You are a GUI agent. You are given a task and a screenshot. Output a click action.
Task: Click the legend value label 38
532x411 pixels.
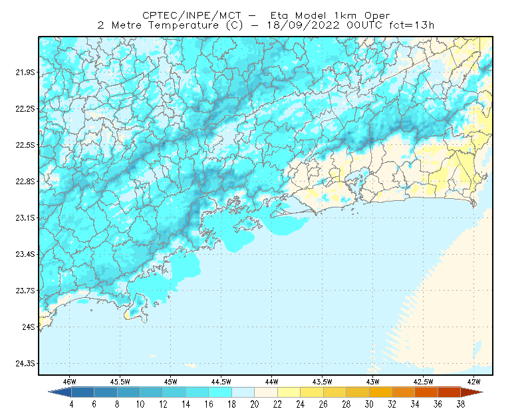(460, 404)
